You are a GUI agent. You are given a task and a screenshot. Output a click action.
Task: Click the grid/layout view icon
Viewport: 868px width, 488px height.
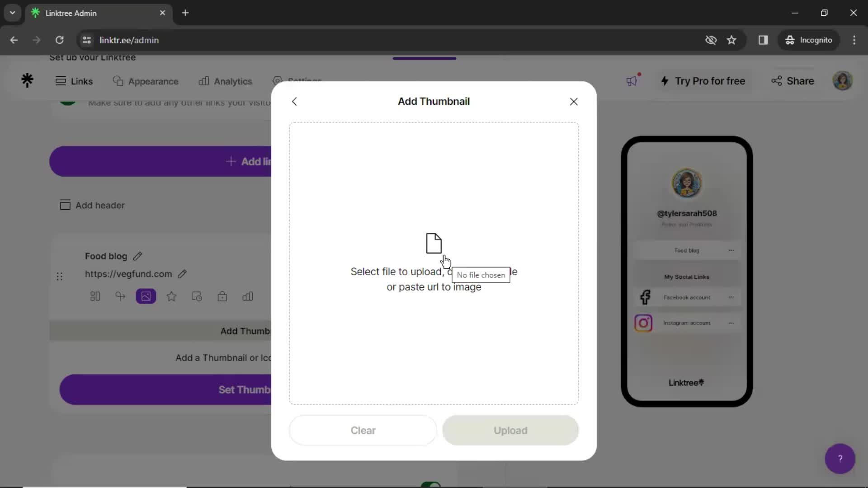[x=95, y=297]
